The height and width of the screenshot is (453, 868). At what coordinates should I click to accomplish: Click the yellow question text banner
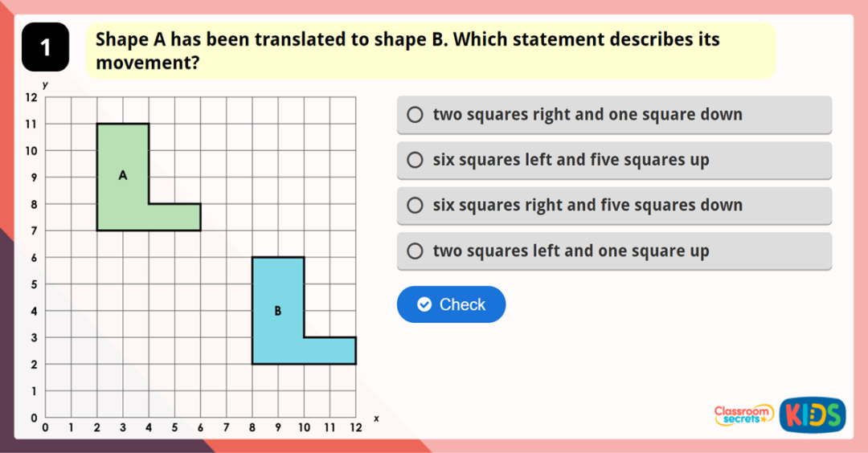431,51
